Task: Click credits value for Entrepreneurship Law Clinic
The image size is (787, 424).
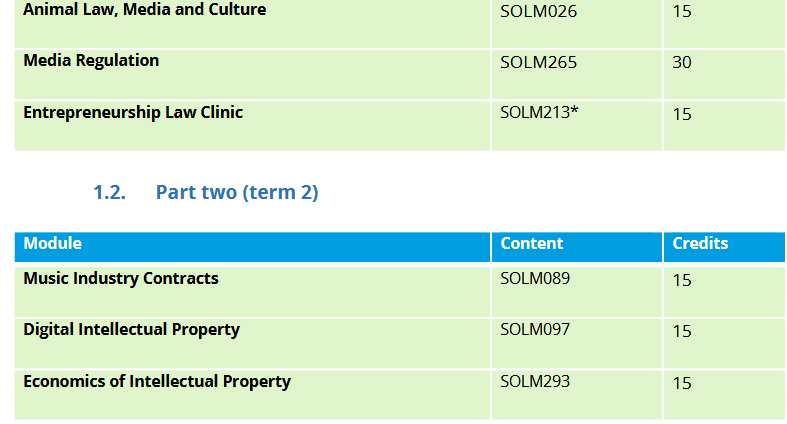Action: (x=682, y=114)
